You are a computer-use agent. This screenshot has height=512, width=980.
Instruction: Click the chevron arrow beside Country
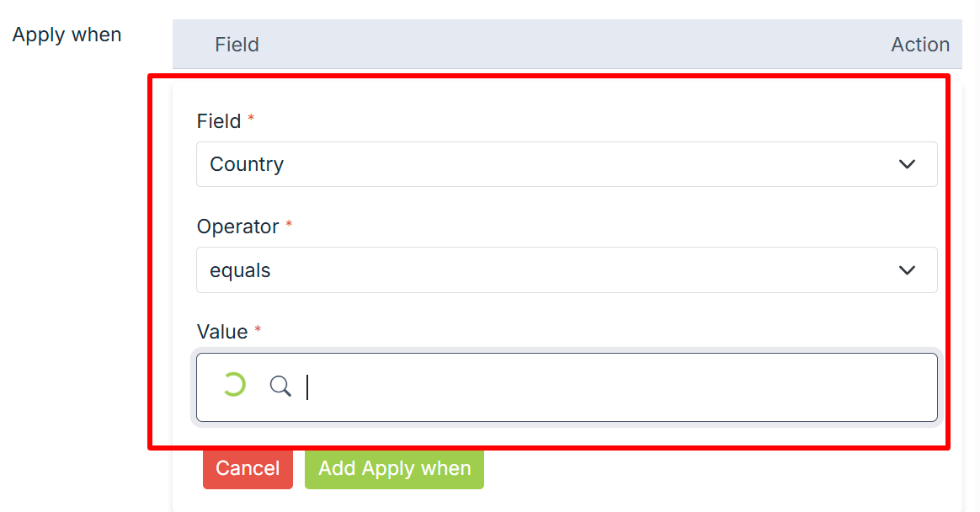[x=907, y=164]
